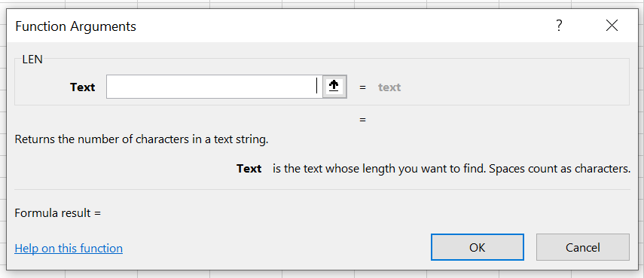The image size is (644, 278).
Task: Collapse the dialog using the range selector arrow icon
Action: [x=334, y=87]
